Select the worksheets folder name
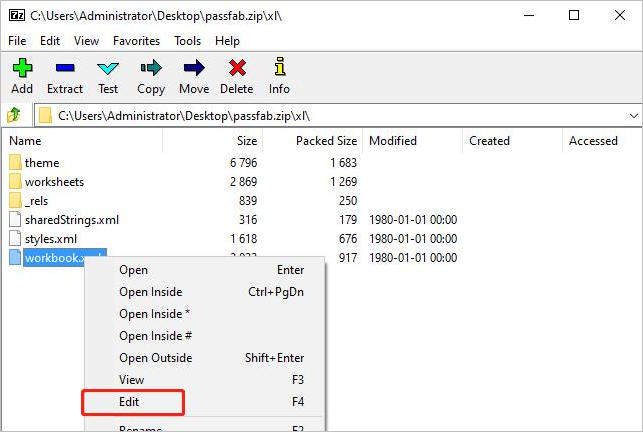Screen dimensions: 643x432 point(54,182)
